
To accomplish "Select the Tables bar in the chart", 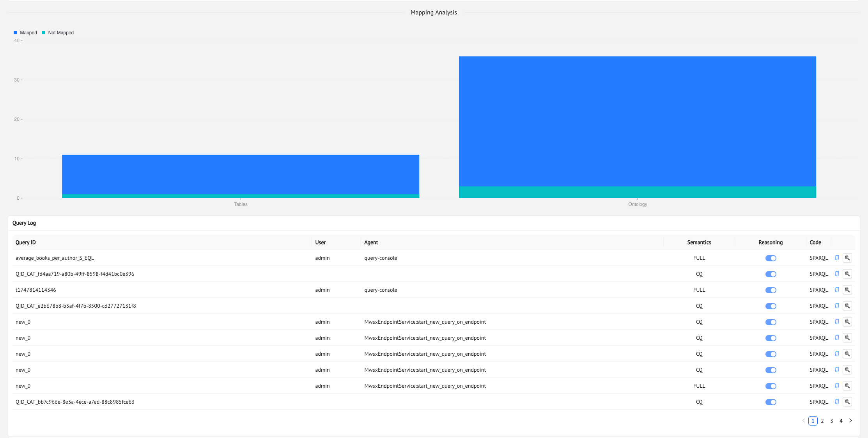I will [x=241, y=176].
